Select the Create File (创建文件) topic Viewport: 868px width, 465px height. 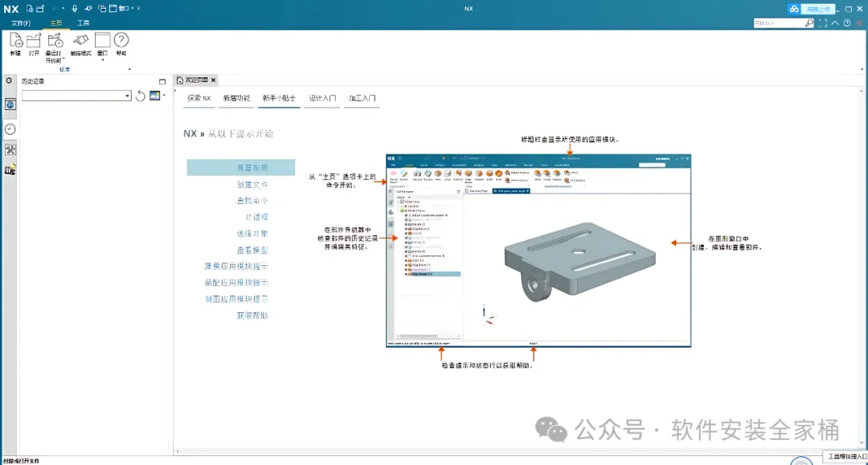point(252,185)
